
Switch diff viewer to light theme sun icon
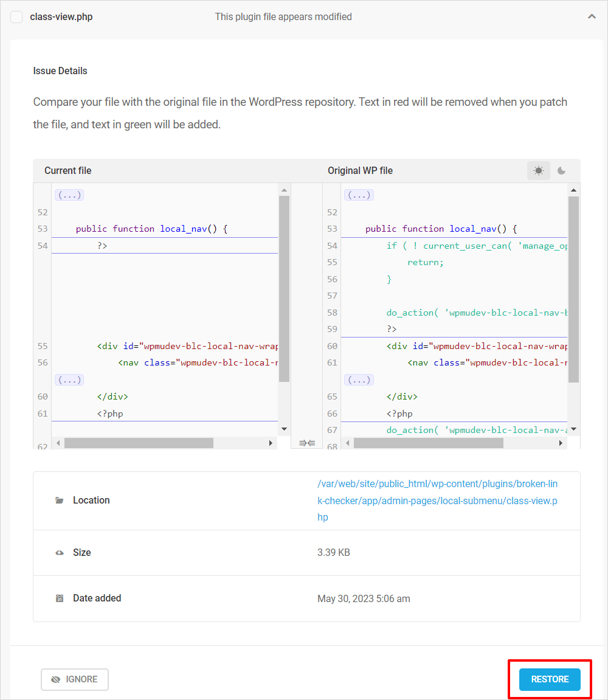(x=538, y=171)
